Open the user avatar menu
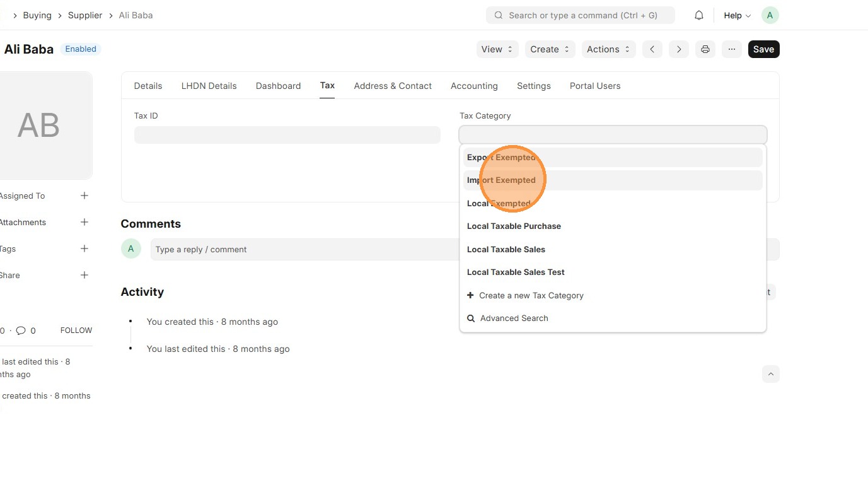 click(x=770, y=15)
